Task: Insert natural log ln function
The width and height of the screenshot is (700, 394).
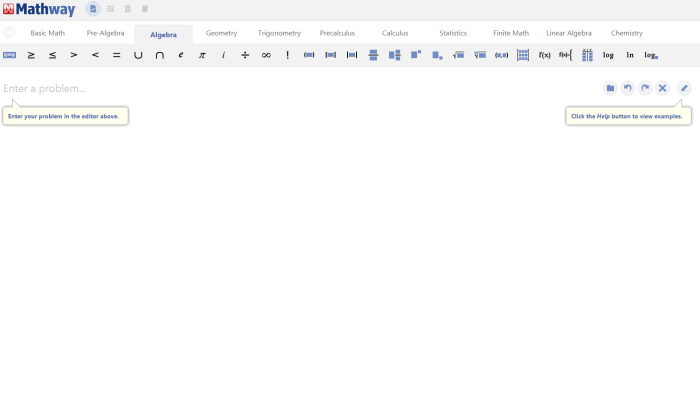Action: click(630, 55)
